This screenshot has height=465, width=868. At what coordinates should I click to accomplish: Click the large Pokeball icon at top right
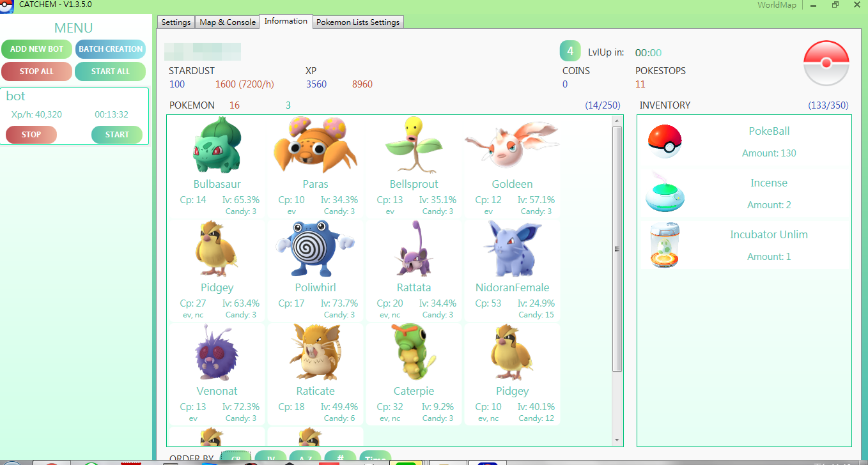826,63
